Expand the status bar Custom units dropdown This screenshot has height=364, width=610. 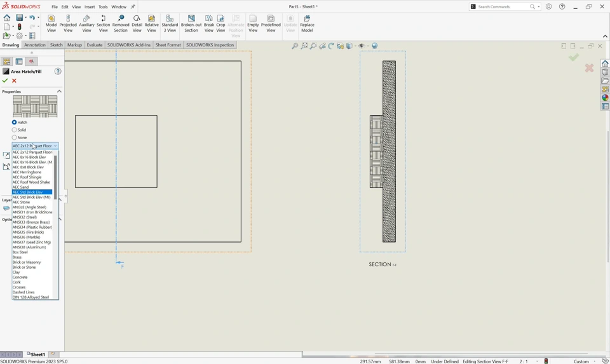tap(594, 361)
